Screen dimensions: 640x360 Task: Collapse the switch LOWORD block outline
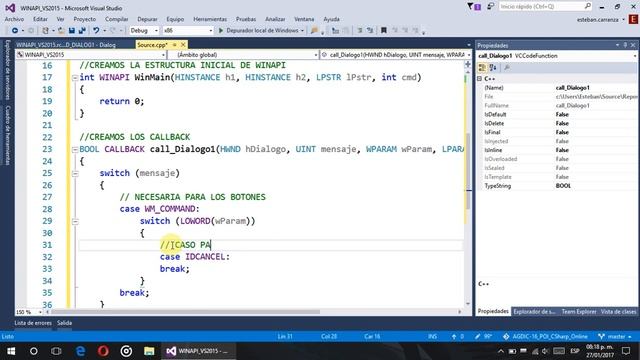(75, 222)
